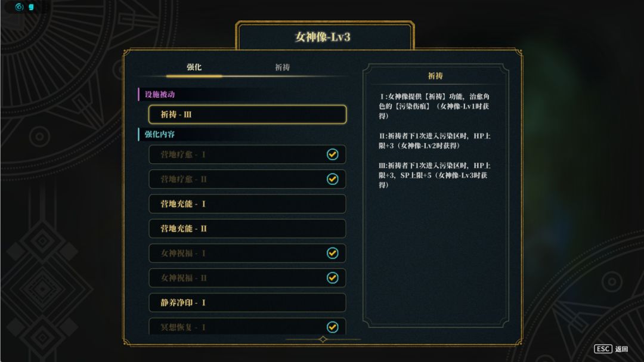Click the 祈祷 description panel heading
Screen dimensions: 644x362
point(435,76)
